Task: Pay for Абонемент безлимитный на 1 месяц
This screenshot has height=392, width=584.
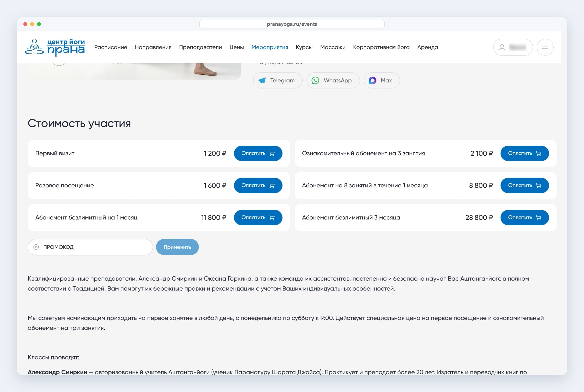Action: 258,218
